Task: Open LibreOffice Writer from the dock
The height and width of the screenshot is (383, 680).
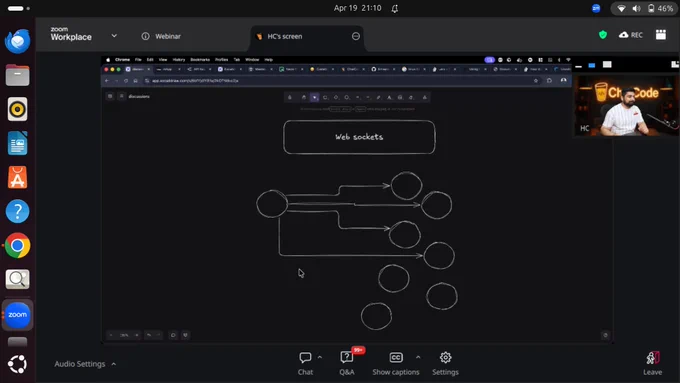Action: tap(17, 143)
